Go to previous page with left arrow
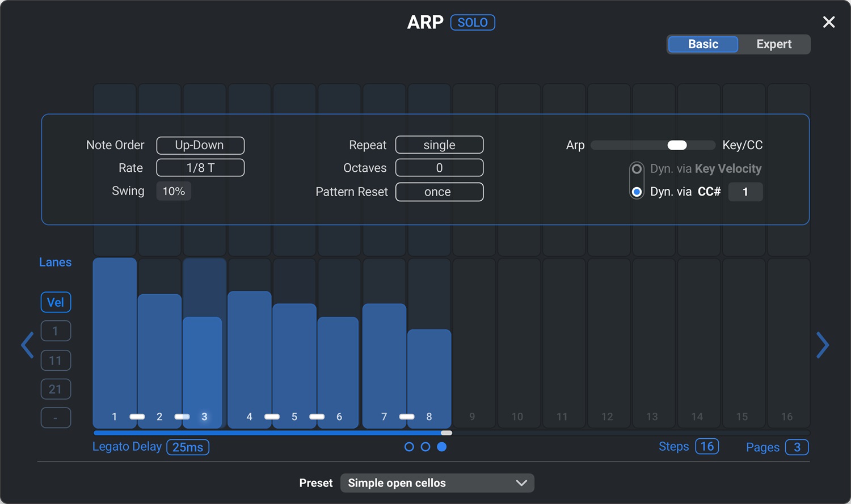Screen dimensions: 851x504 click(27, 345)
